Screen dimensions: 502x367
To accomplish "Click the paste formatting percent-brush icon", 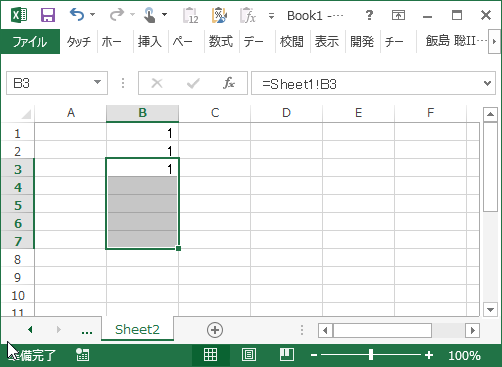I will pyautogui.click(x=219, y=15).
